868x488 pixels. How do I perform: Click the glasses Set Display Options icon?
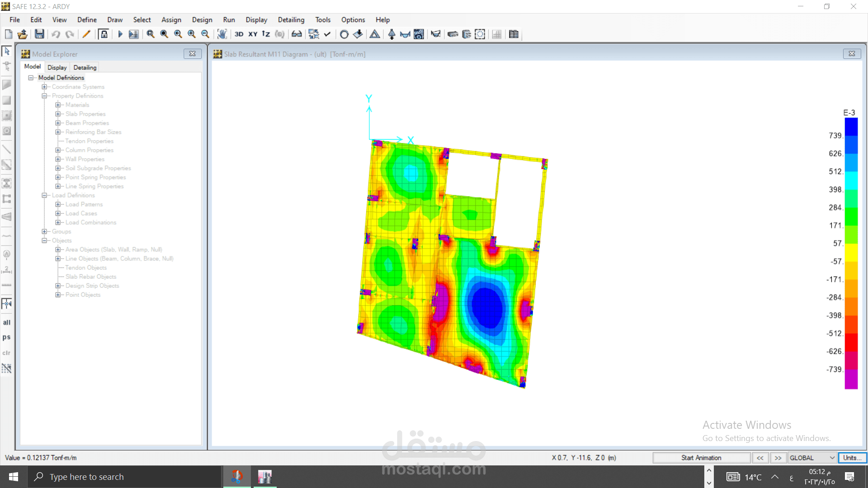coord(297,34)
